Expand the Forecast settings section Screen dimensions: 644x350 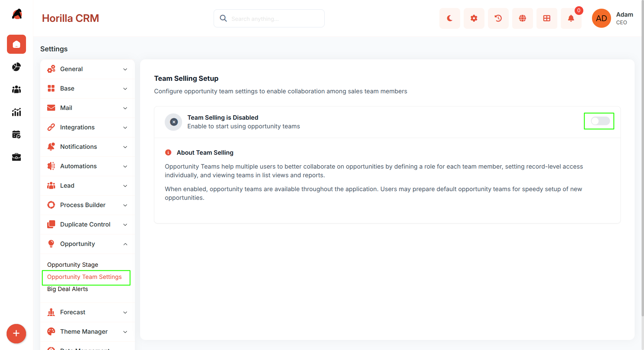coord(87,312)
